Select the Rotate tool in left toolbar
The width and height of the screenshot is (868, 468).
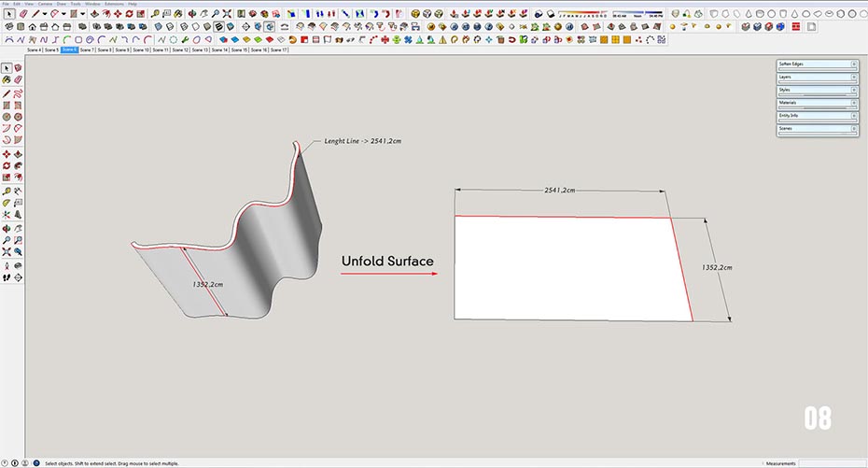(x=7, y=166)
